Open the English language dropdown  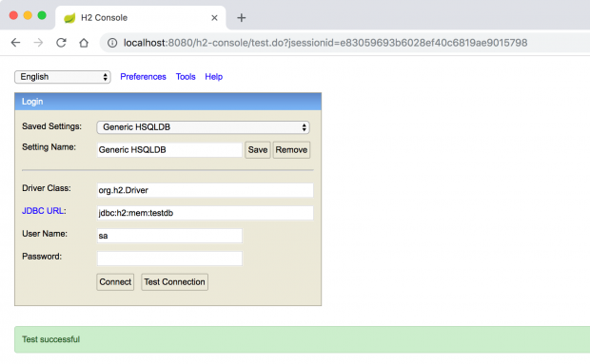(x=63, y=77)
